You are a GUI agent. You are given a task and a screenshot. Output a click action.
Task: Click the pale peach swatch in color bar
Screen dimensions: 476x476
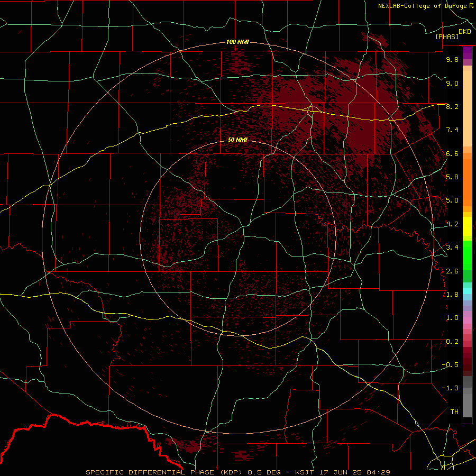click(x=467, y=109)
